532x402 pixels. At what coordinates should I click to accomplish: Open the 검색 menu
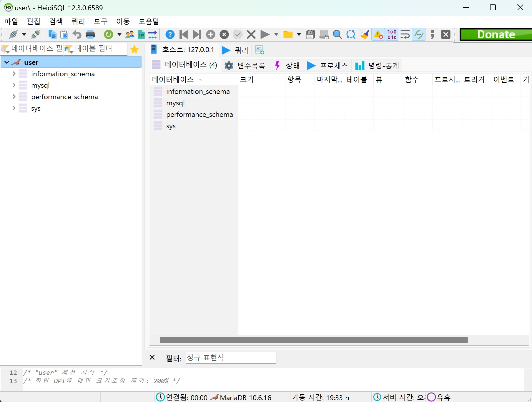[56, 21]
